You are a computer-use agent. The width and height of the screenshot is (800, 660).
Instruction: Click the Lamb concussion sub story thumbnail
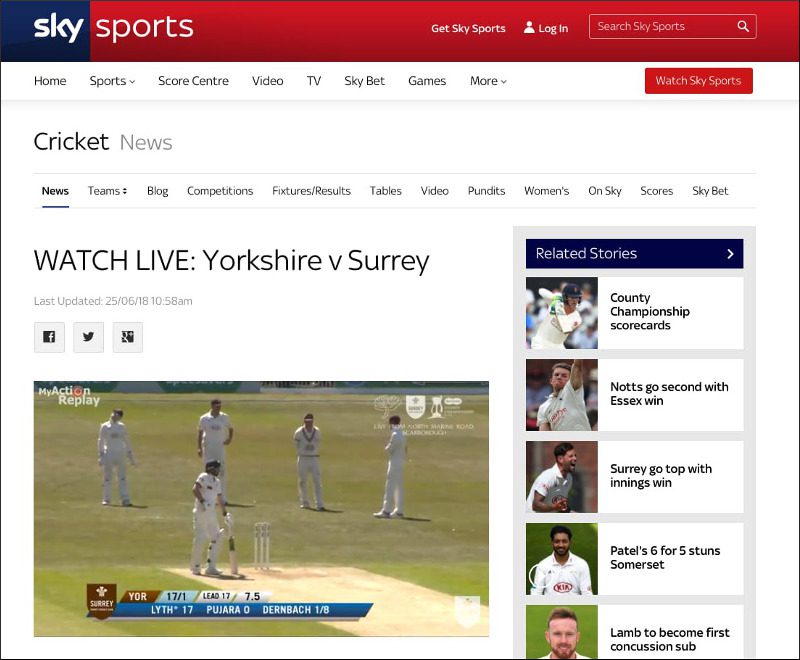point(562,632)
